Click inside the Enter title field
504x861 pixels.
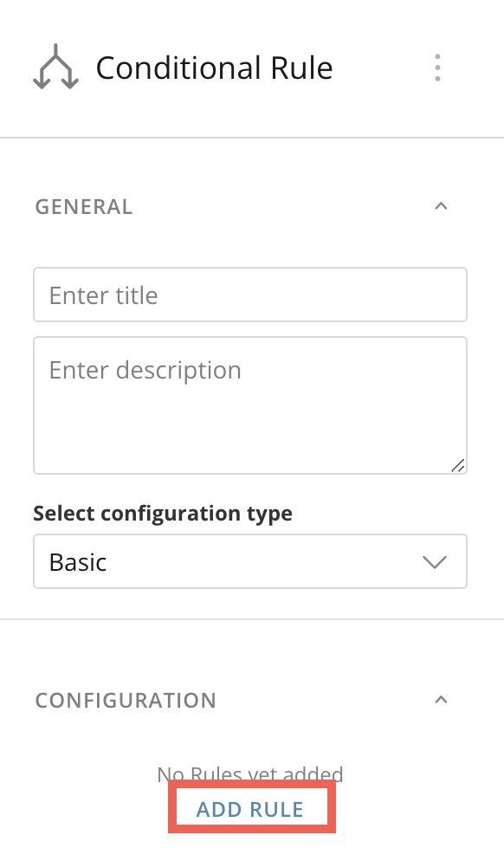[250, 295]
